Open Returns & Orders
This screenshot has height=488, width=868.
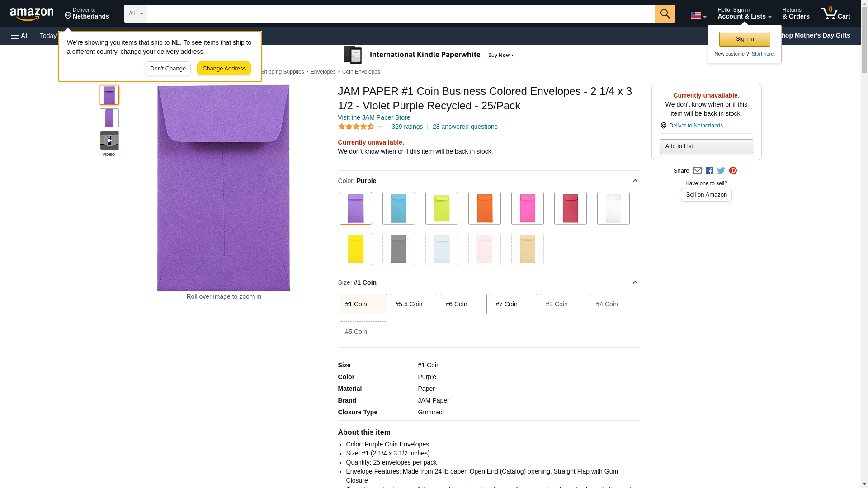tap(796, 14)
